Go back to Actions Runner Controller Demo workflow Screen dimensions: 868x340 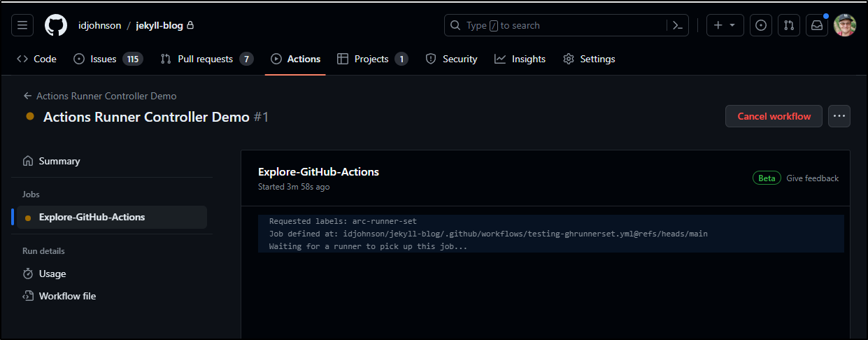coord(100,96)
